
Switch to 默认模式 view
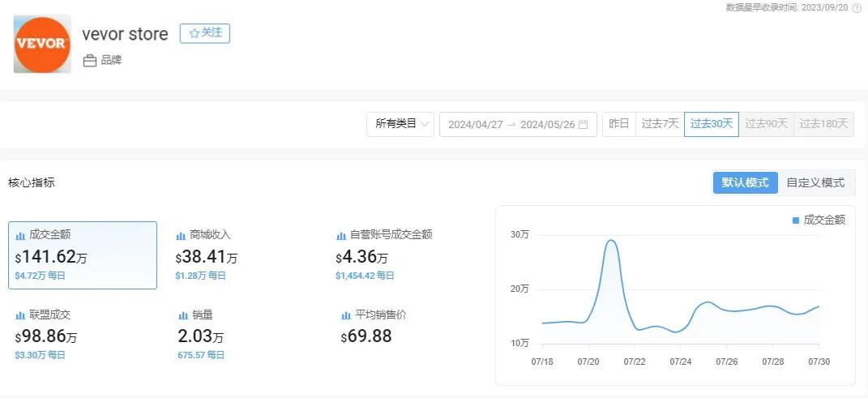pos(745,182)
